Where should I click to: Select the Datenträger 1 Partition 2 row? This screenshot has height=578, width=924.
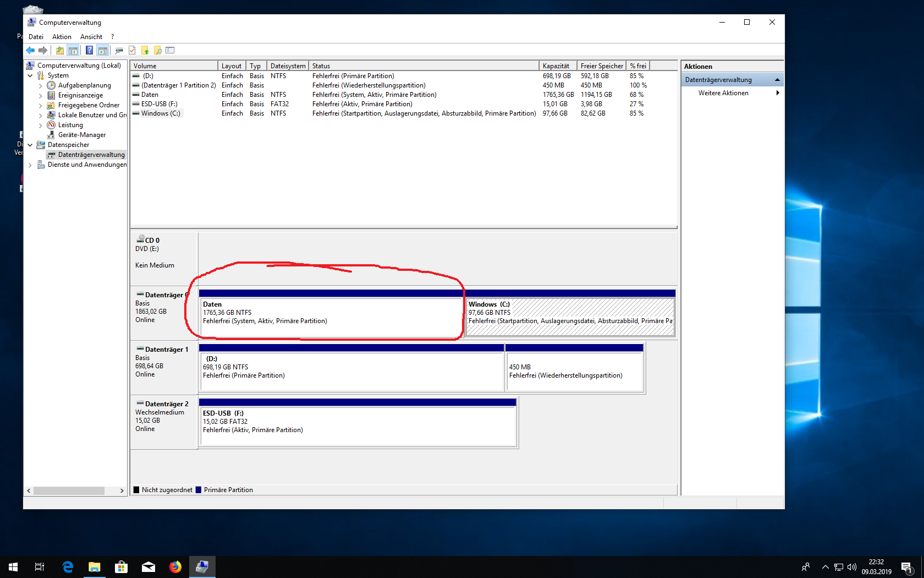(391, 85)
